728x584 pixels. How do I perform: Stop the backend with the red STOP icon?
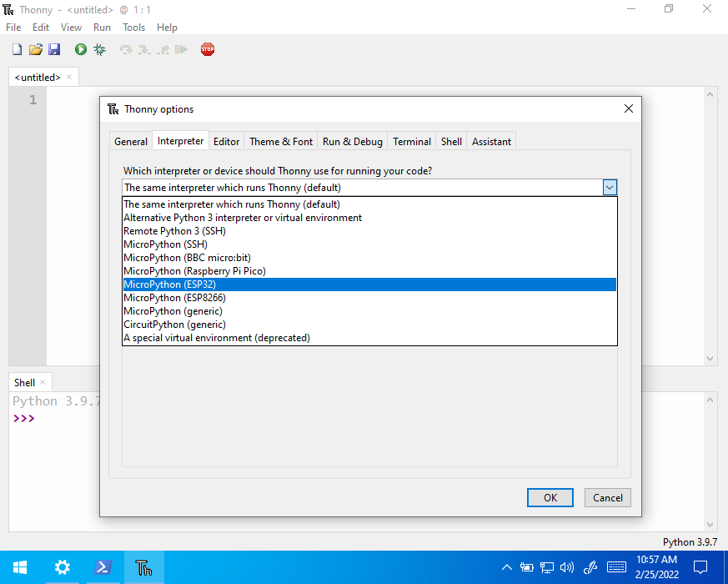click(208, 49)
